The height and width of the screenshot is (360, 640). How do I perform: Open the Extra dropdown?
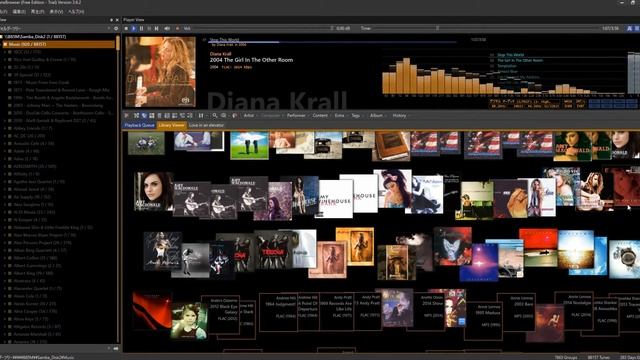coord(340,116)
